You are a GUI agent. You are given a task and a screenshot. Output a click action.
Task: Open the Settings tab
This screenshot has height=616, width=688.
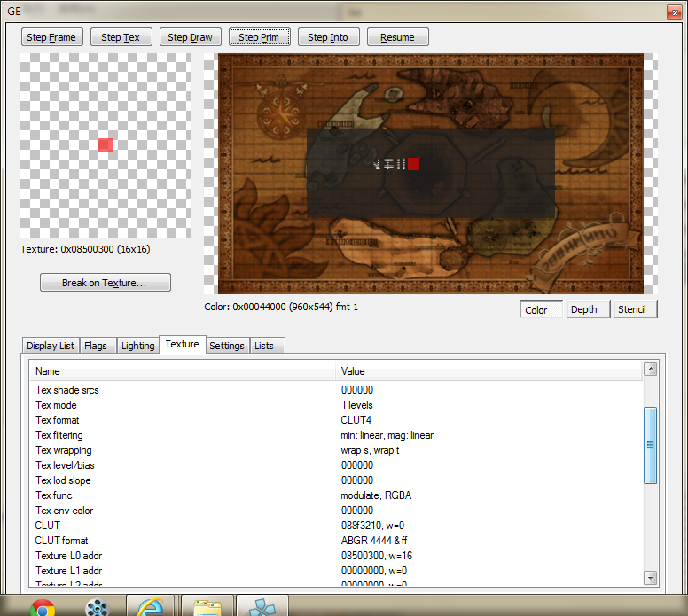pos(227,346)
